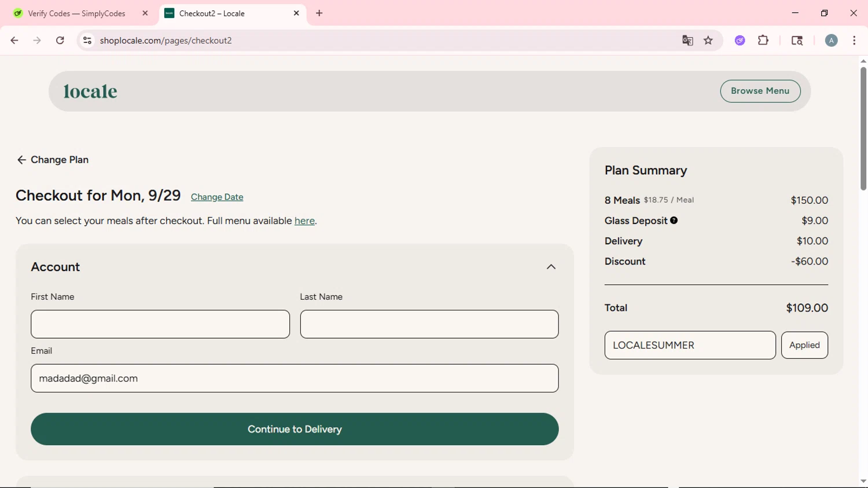Screen dimensions: 868x488
Task: Focus the First Name field
Action: [160, 324]
